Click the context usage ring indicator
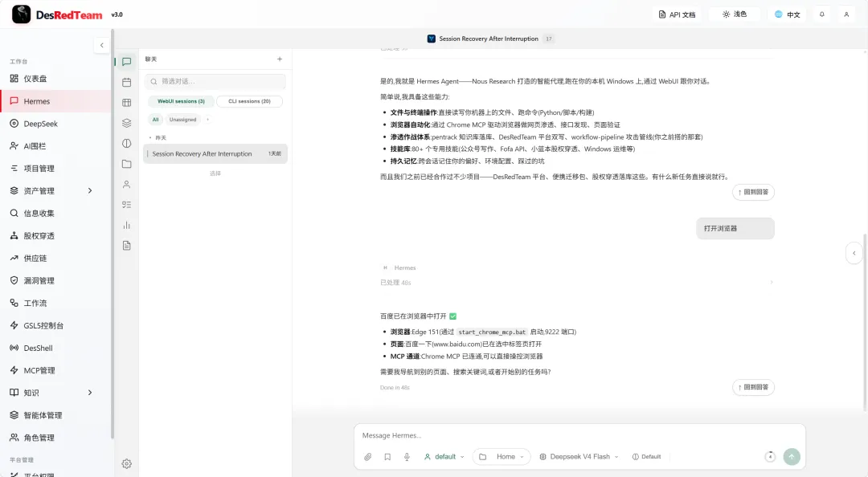 [770, 457]
